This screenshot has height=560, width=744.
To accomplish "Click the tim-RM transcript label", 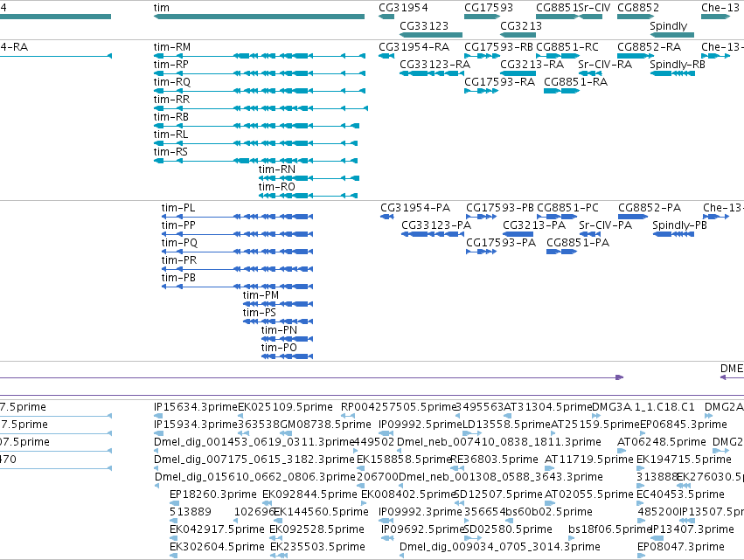I will pyautogui.click(x=171, y=47).
